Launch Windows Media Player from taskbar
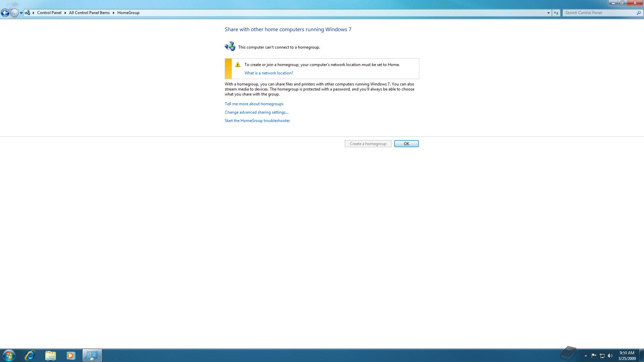This screenshot has width=644, height=362. pyautogui.click(x=71, y=355)
